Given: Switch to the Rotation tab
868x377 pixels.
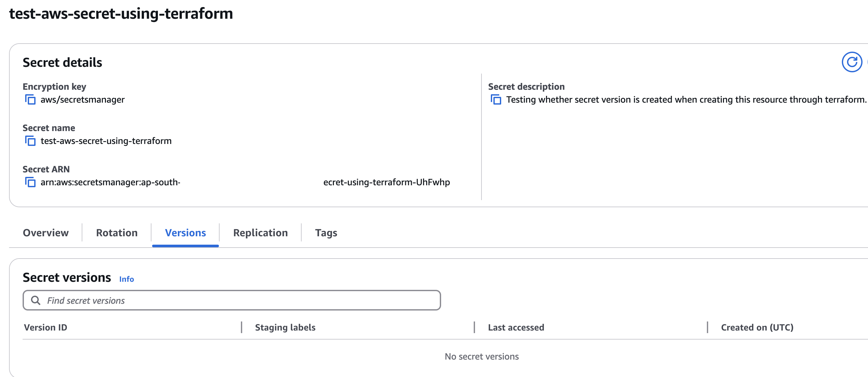Looking at the screenshot, I should pos(117,233).
